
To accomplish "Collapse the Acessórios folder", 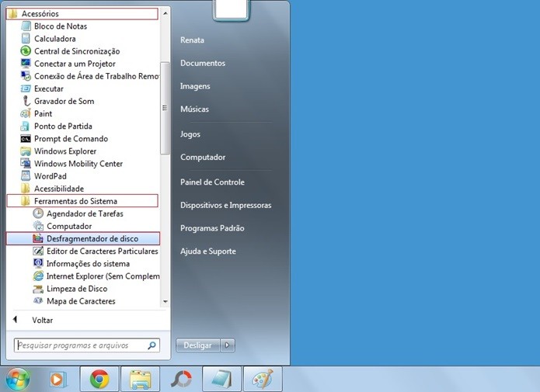I will (x=82, y=14).
